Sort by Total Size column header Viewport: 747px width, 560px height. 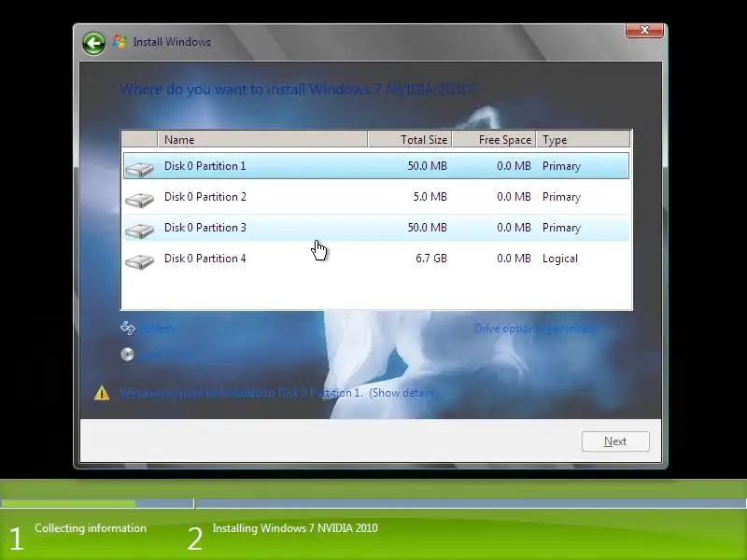click(410, 139)
